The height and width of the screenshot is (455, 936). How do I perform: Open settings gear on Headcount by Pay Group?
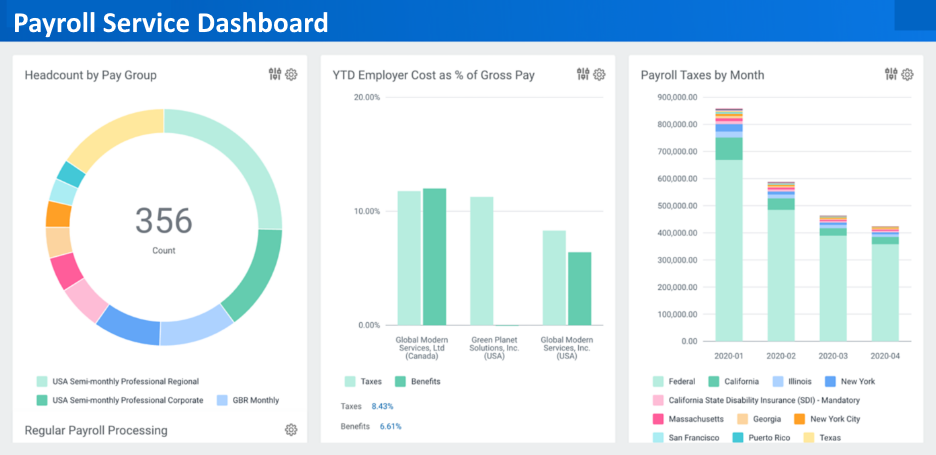tap(291, 75)
